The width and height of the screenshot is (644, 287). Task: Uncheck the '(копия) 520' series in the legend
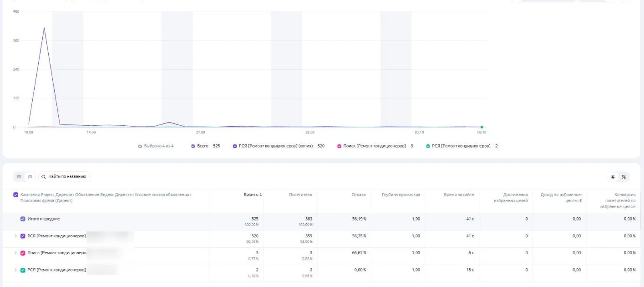click(x=235, y=146)
